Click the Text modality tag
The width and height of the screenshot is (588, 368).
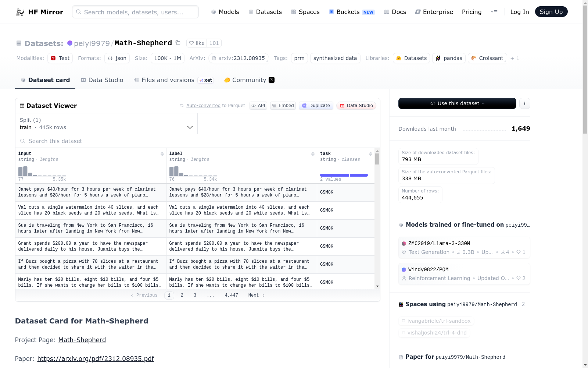coord(60,58)
